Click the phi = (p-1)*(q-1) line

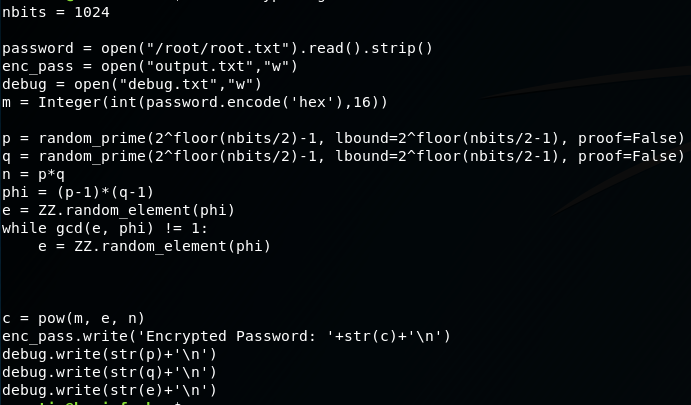coord(78,192)
